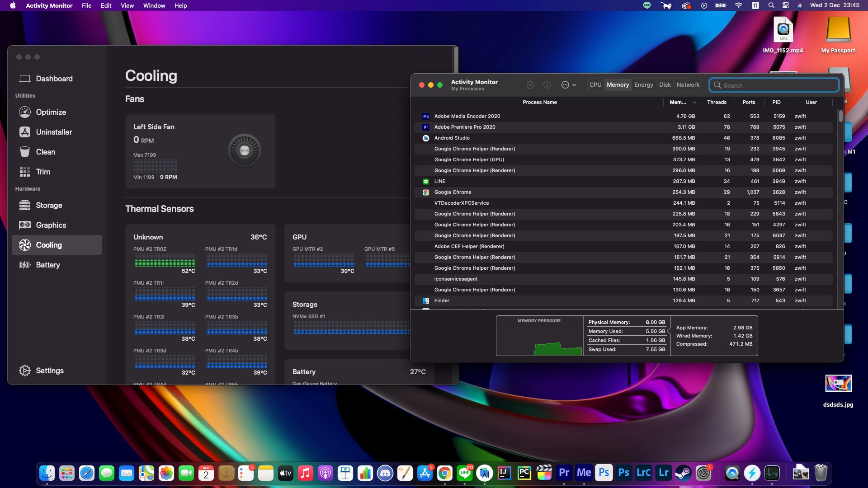The height and width of the screenshot is (488, 868).
Task: Launch Premiere Pro from the Dock
Action: [x=564, y=473]
